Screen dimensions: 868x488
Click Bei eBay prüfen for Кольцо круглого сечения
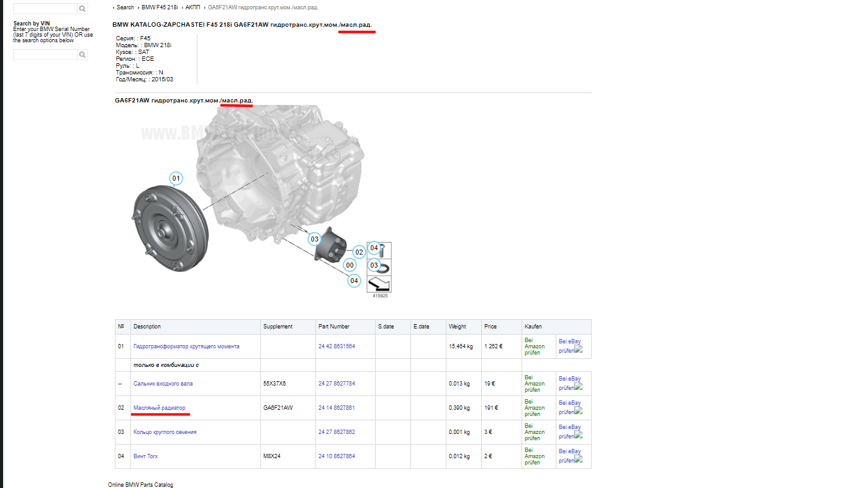tap(570, 432)
